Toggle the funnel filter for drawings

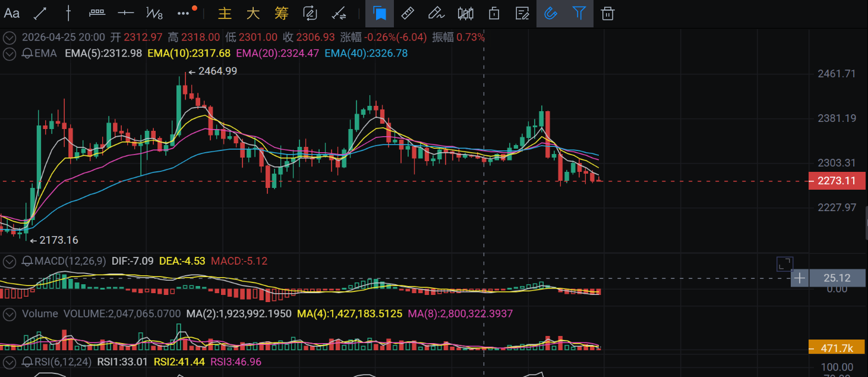point(579,13)
